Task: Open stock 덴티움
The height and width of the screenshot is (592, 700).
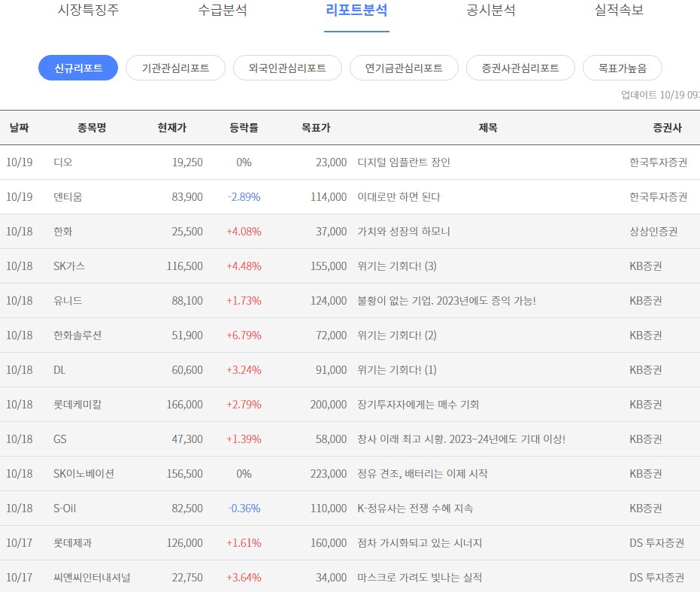Action: [x=68, y=197]
